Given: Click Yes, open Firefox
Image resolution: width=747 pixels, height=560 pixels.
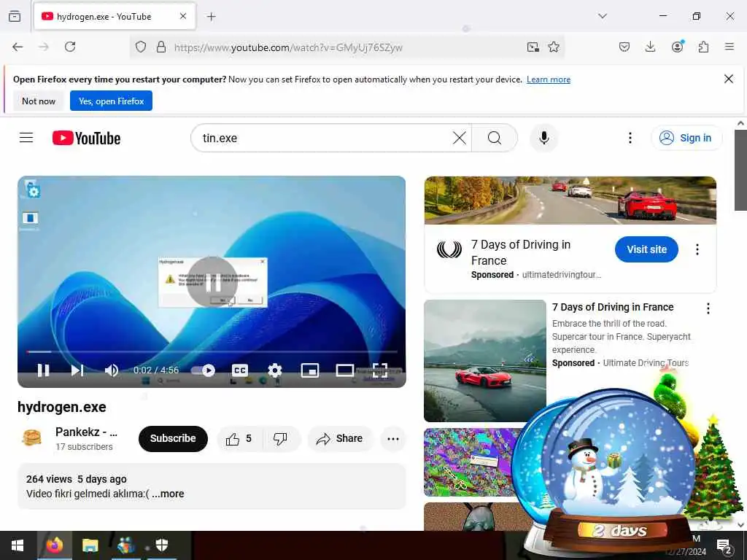Looking at the screenshot, I should point(111,101).
